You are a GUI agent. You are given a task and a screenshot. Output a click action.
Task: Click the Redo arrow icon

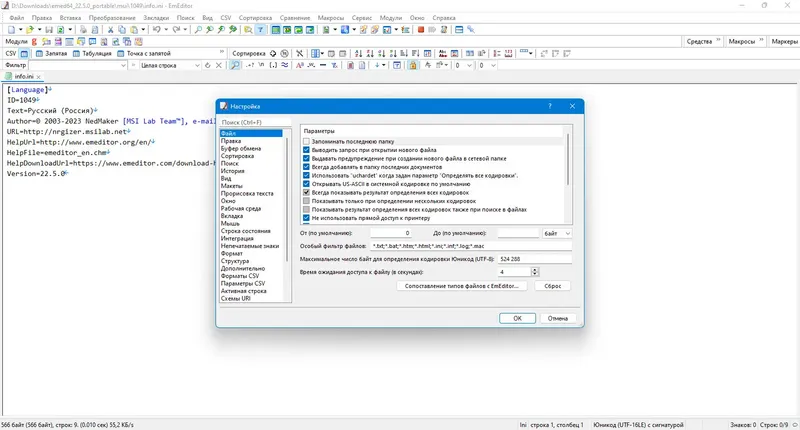tap(176, 30)
